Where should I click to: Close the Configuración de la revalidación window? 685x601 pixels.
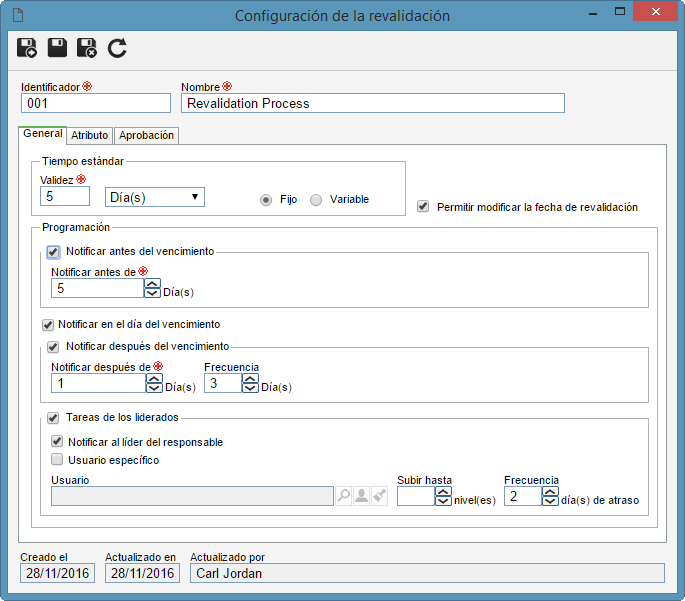pyautogui.click(x=655, y=12)
